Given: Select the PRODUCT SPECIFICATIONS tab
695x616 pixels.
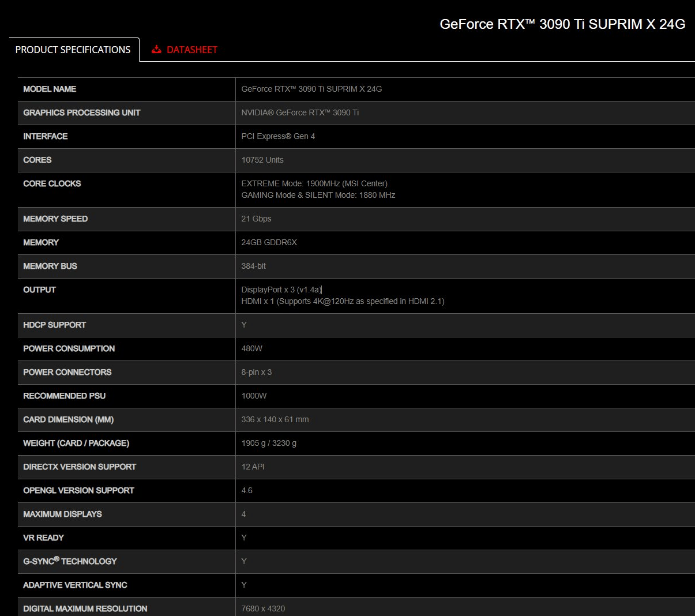Looking at the screenshot, I should (73, 50).
